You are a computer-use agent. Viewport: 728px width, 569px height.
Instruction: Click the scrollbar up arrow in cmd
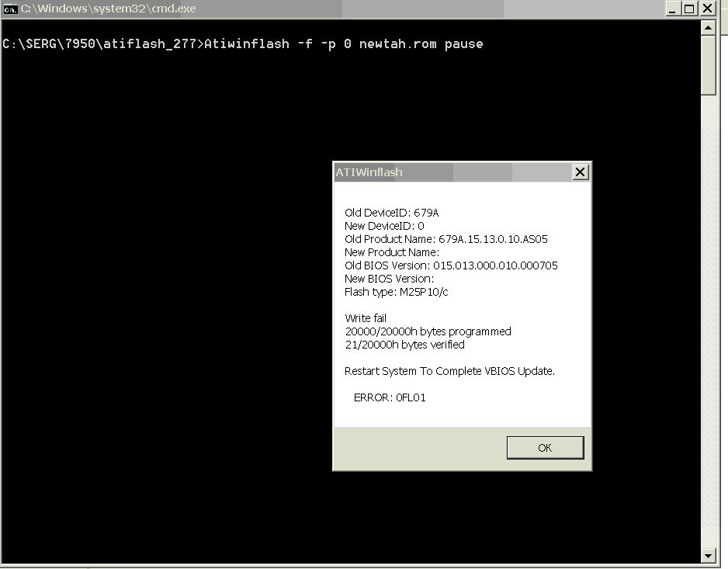708,28
